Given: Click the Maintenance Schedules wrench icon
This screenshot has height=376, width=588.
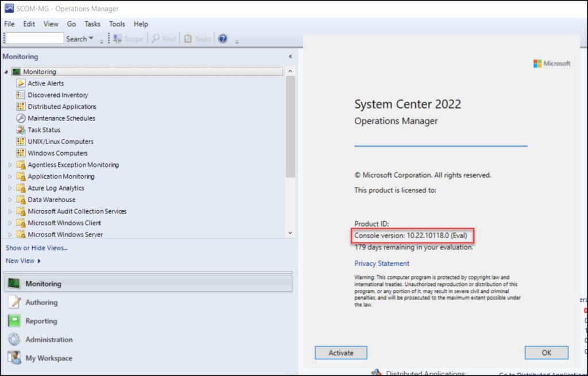Looking at the screenshot, I should click(x=21, y=118).
